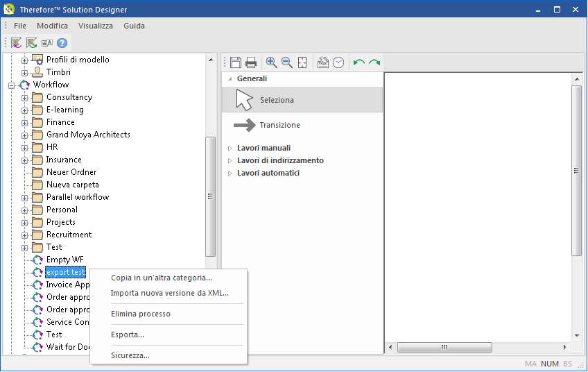Zoom out with the magnifier minus icon

pos(286,62)
